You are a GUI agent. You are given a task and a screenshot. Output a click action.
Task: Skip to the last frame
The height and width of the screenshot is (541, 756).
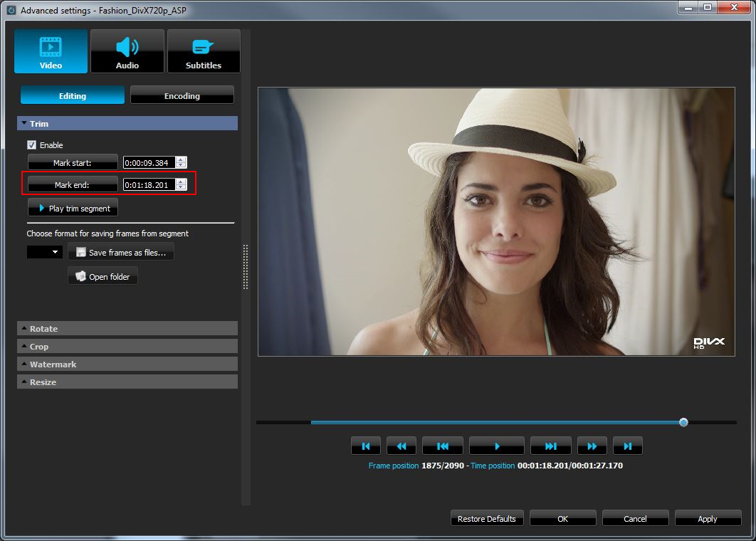(x=627, y=445)
